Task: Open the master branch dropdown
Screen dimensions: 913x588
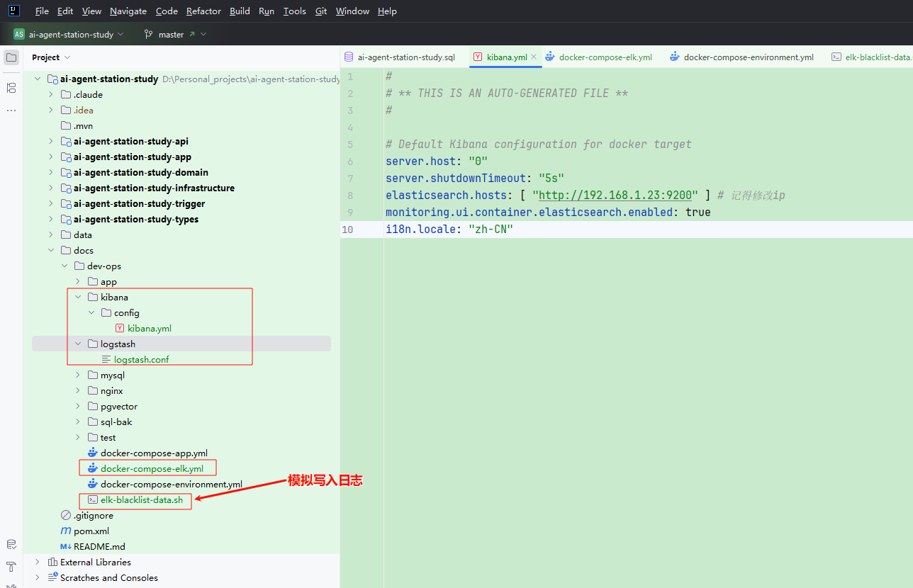Action: coord(175,34)
